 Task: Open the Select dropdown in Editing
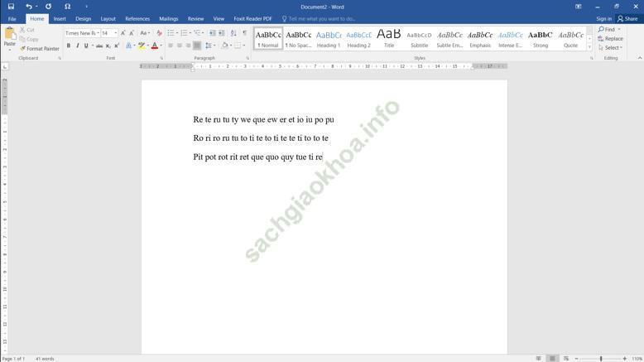click(x=610, y=48)
